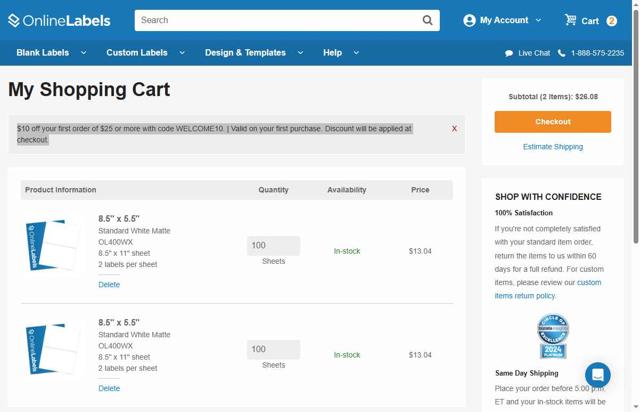The width and height of the screenshot is (640, 412).
Task: Click the Cart label in header
Action: click(590, 21)
